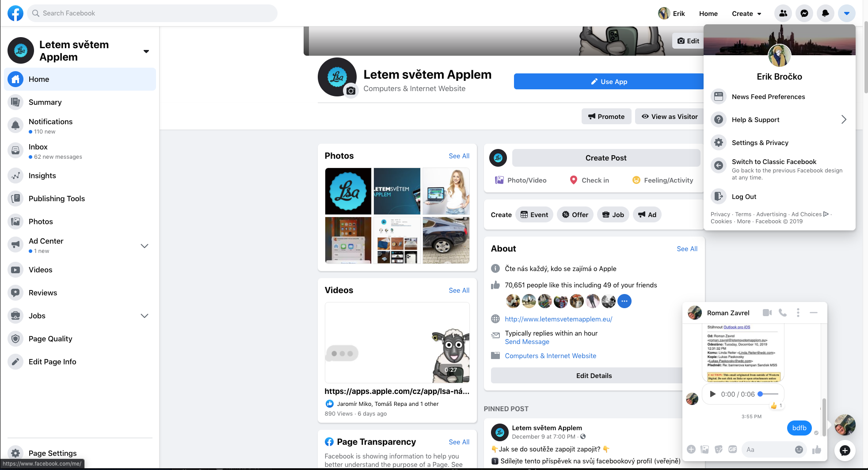Click See All in About card
The image size is (868, 470).
(687, 248)
